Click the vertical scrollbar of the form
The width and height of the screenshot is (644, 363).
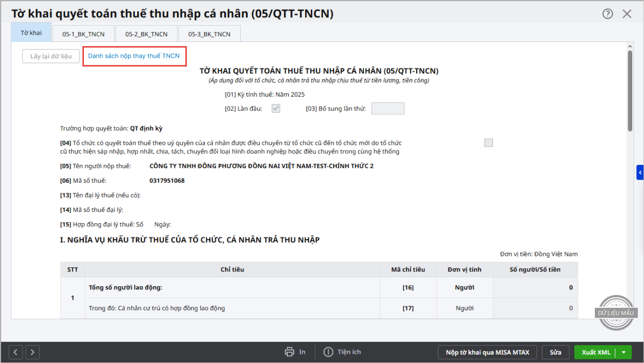click(x=630, y=92)
